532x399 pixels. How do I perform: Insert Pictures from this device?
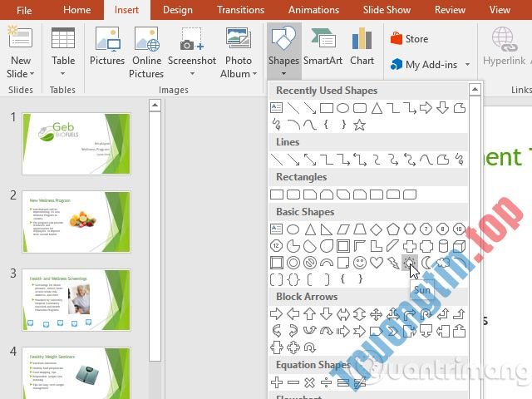107,46
